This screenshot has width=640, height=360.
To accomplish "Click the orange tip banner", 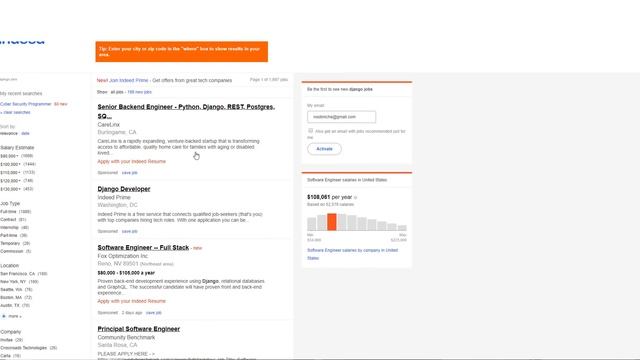I will tap(182, 51).
